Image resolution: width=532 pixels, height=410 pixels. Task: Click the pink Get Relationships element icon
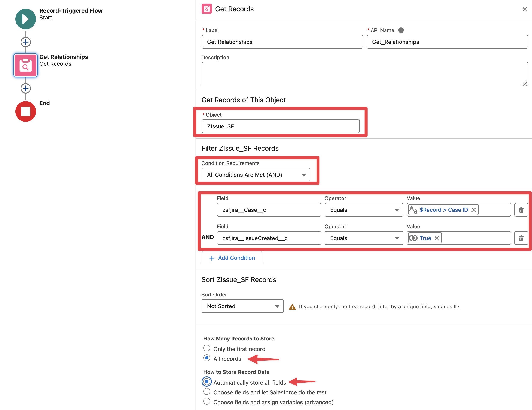coord(26,65)
